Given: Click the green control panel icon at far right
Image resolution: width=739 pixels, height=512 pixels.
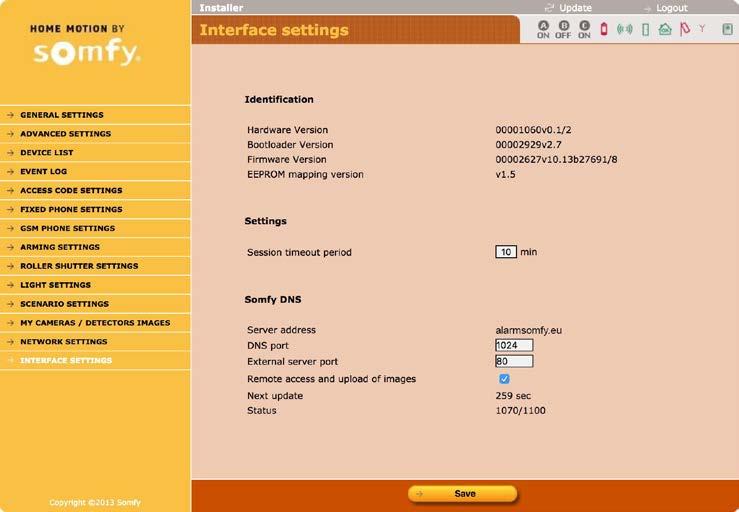Looking at the screenshot, I should point(728,29).
